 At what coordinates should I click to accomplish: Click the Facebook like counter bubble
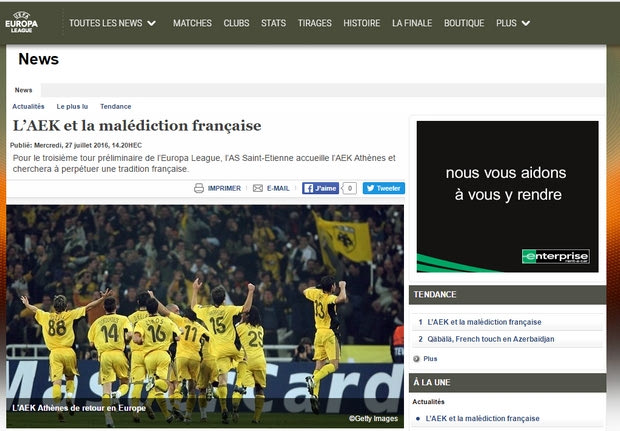349,188
